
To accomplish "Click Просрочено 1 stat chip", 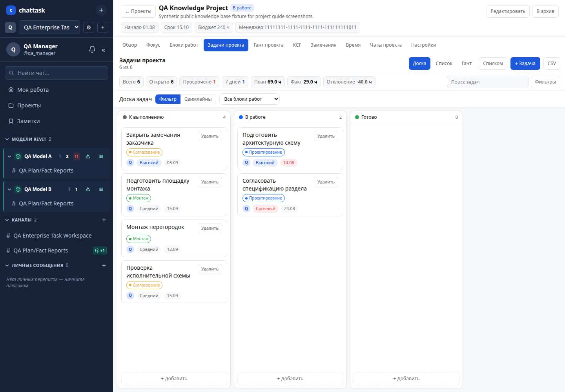I will click(199, 82).
